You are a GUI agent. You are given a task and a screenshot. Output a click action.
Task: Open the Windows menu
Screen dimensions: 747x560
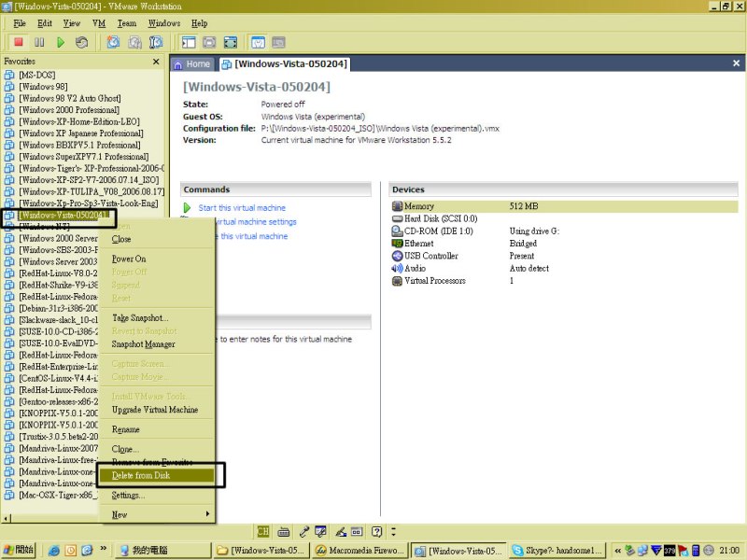(164, 22)
